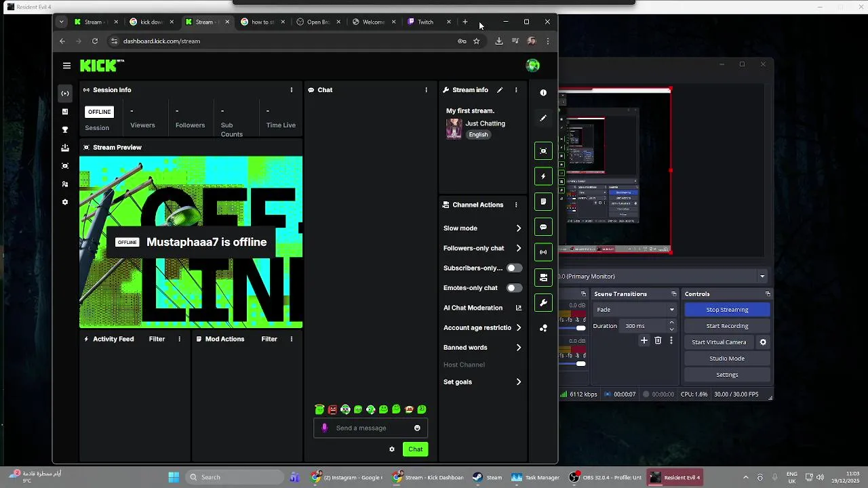Open a new browser tab
This screenshot has width=868, height=488.
pos(465,22)
